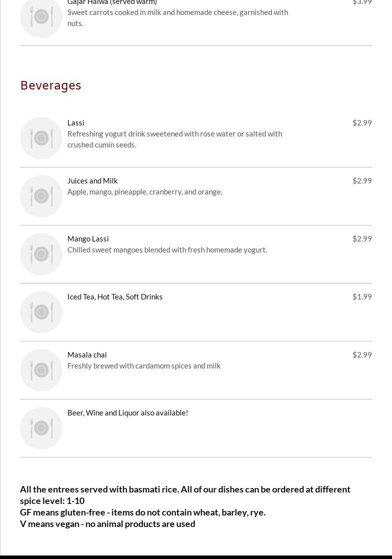The height and width of the screenshot is (559, 392).
Task: Click the $2.99 price in the Mango Lassi row
Action: click(362, 238)
